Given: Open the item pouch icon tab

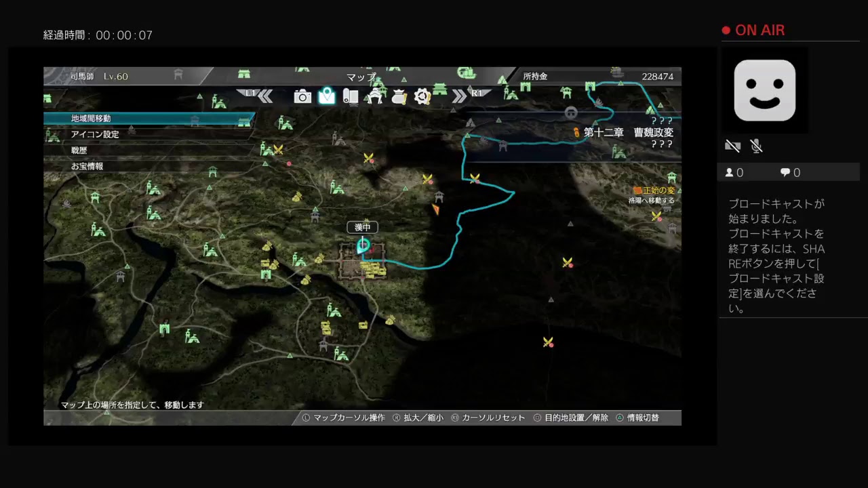Looking at the screenshot, I should 399,96.
